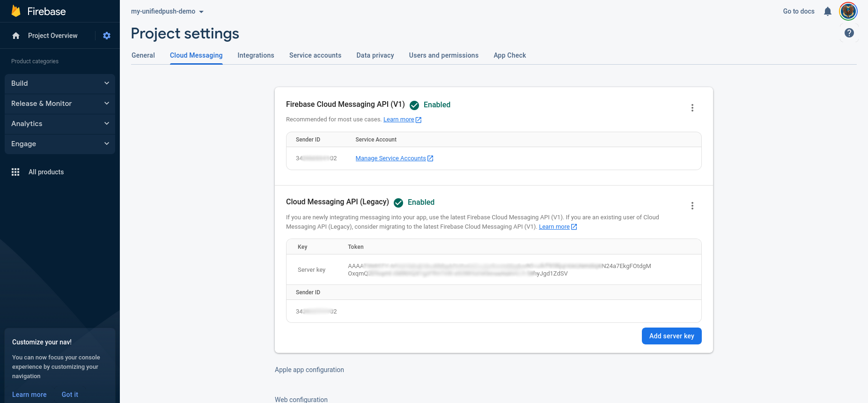The image size is (868, 403).
Task: Switch to the Integrations tab
Action: 256,55
